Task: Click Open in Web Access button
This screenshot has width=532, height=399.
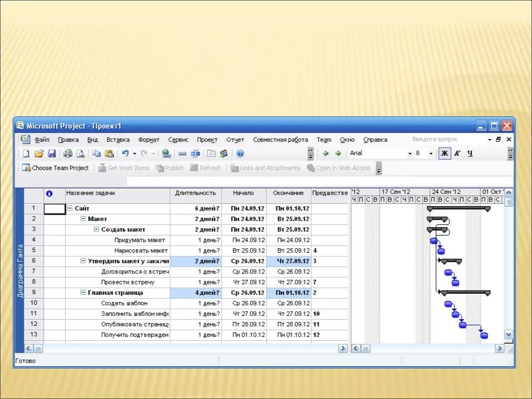Action: tap(339, 168)
